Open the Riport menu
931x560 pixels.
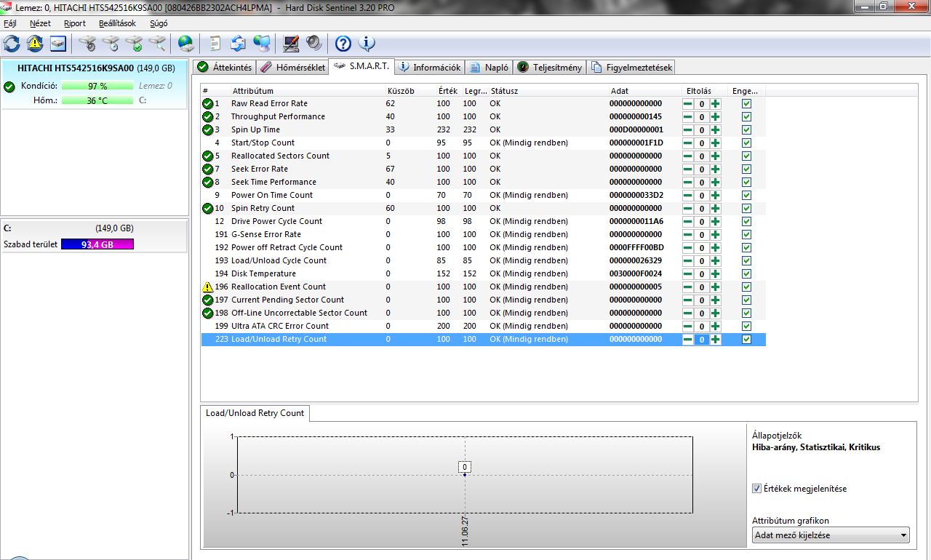(x=75, y=23)
